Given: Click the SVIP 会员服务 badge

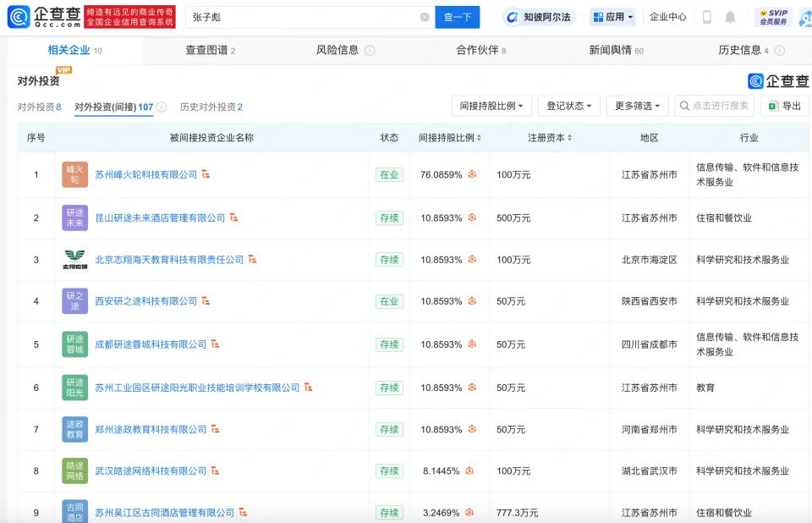Looking at the screenshot, I should pos(773,17).
